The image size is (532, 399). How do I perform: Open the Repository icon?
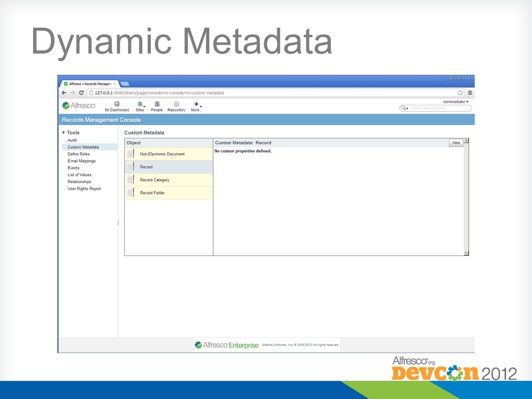click(176, 104)
